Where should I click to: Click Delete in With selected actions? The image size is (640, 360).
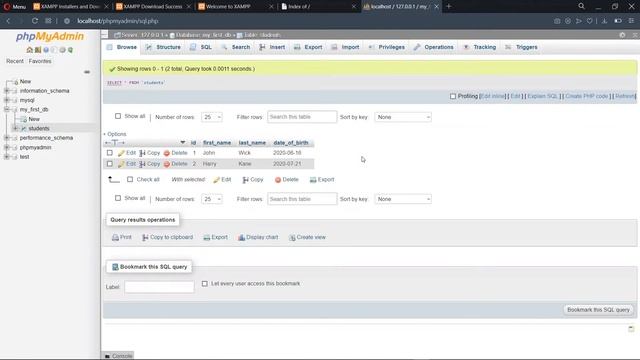[287, 180]
